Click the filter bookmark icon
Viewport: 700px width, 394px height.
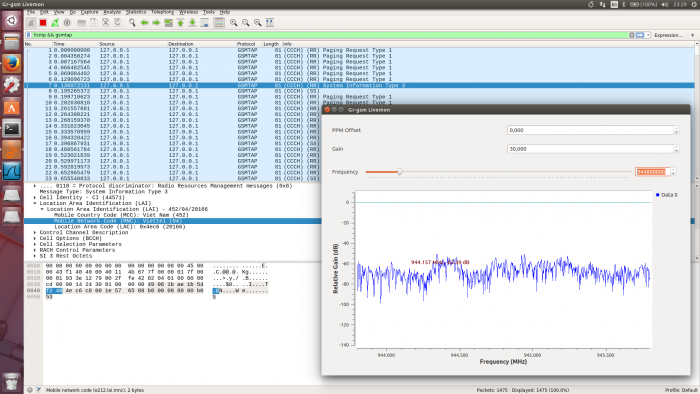point(29,35)
